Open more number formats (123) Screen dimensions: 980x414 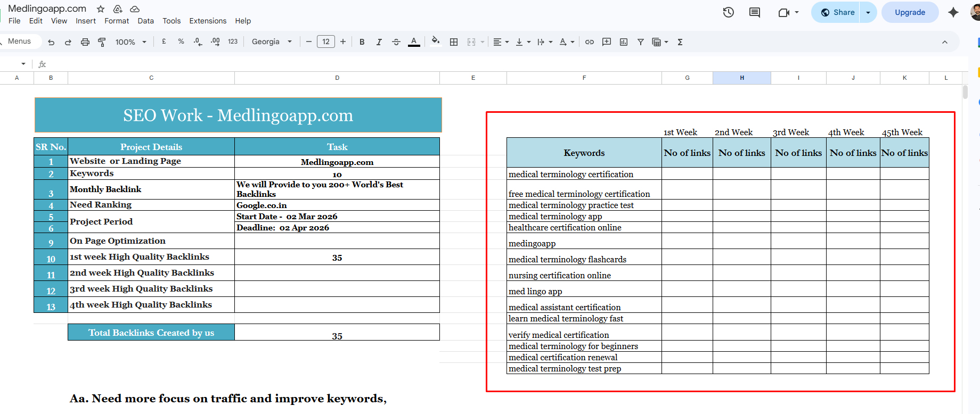(x=233, y=42)
